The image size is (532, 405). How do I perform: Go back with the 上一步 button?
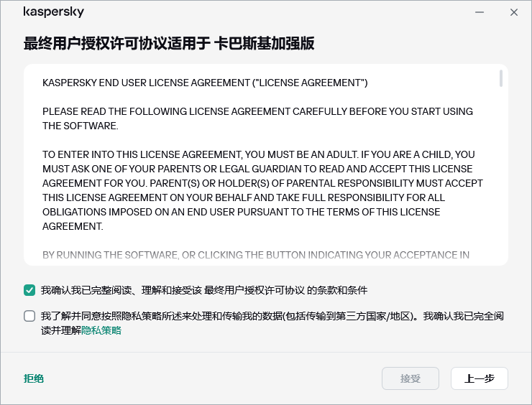(x=479, y=378)
